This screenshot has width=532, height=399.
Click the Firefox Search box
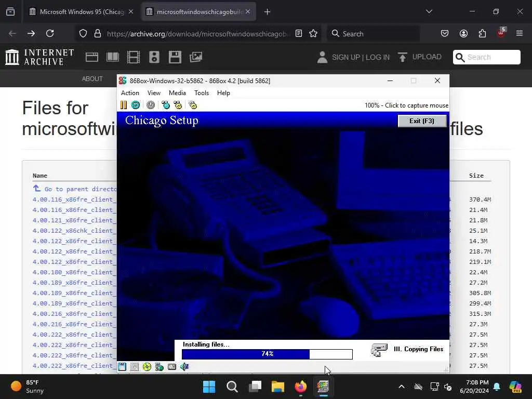(x=373, y=34)
